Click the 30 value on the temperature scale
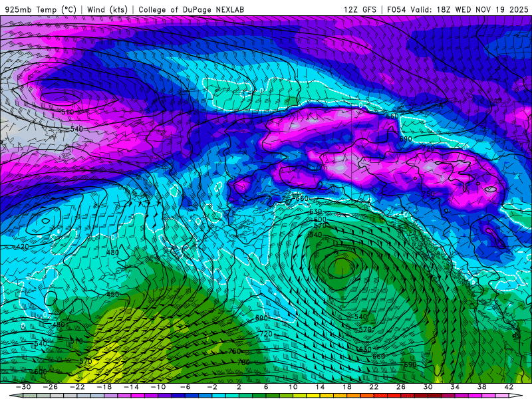 point(428,387)
